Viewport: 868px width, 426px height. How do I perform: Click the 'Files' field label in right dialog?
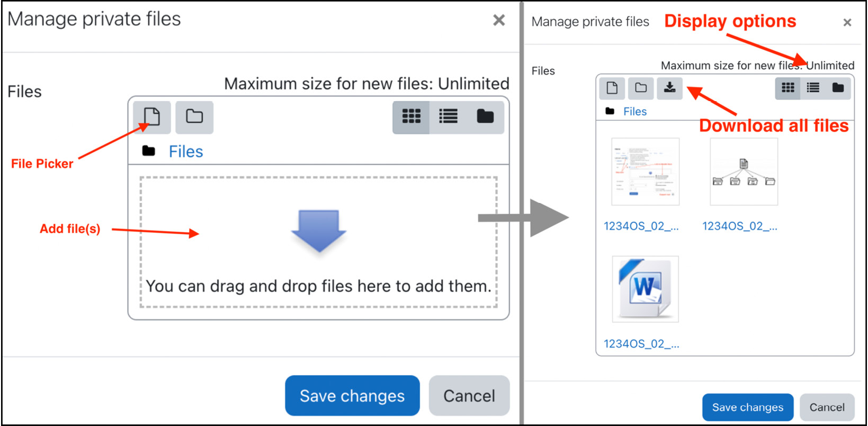tap(543, 71)
